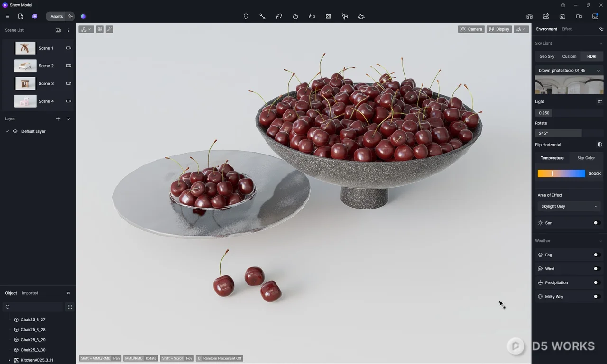Click the video render icon
607x364 pixels.
579,16
